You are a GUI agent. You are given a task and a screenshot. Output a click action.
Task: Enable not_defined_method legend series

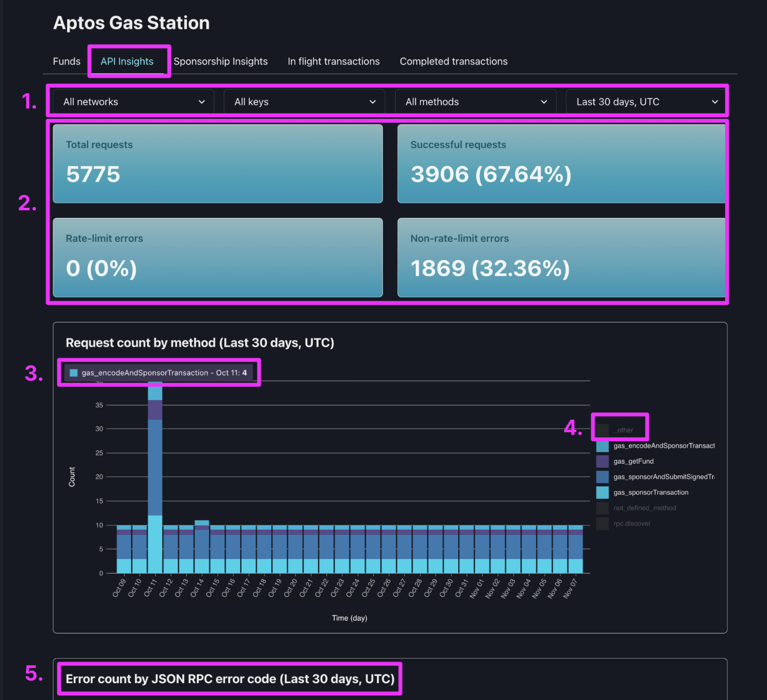tap(636, 508)
